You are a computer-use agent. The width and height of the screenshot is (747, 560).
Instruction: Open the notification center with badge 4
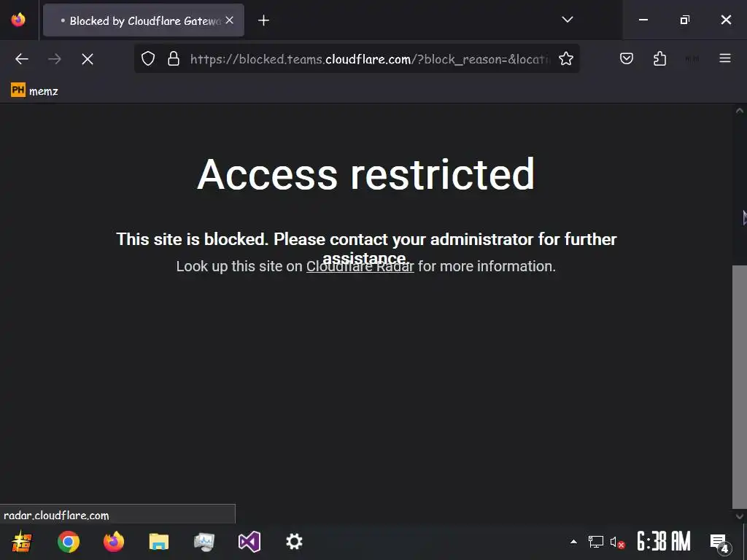[720, 542]
